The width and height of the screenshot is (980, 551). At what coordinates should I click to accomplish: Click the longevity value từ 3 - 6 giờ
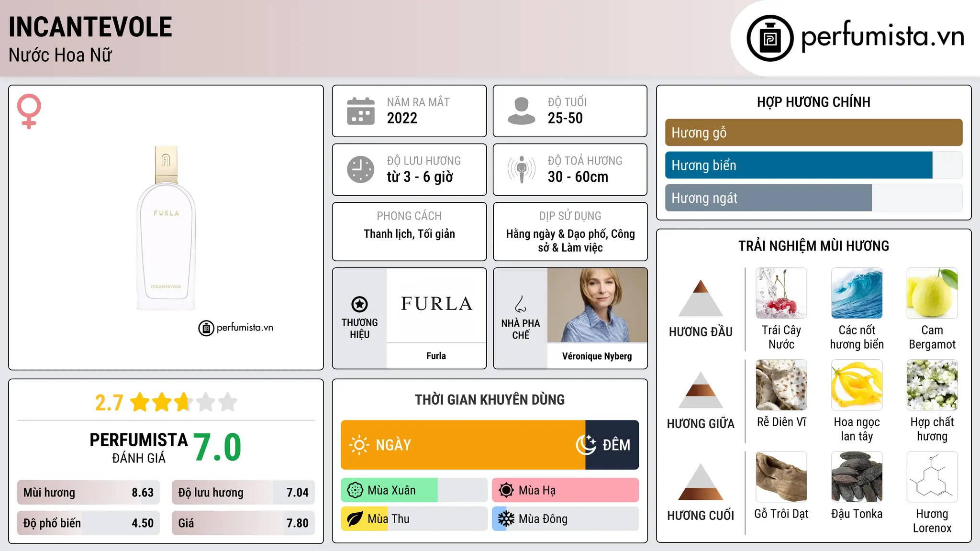(x=420, y=177)
